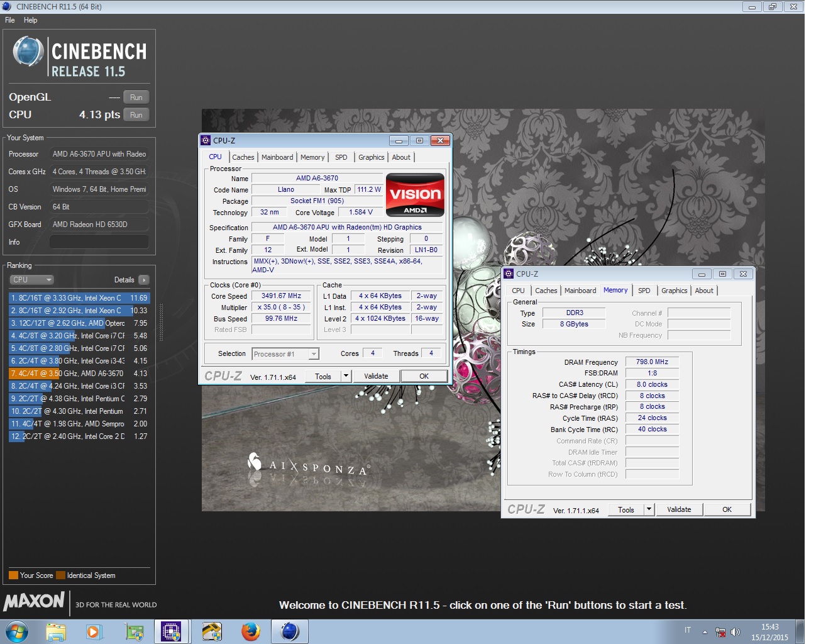Click the Core Speed value 3491.67 MHz
Screen dimensions: 821x644
tap(281, 296)
